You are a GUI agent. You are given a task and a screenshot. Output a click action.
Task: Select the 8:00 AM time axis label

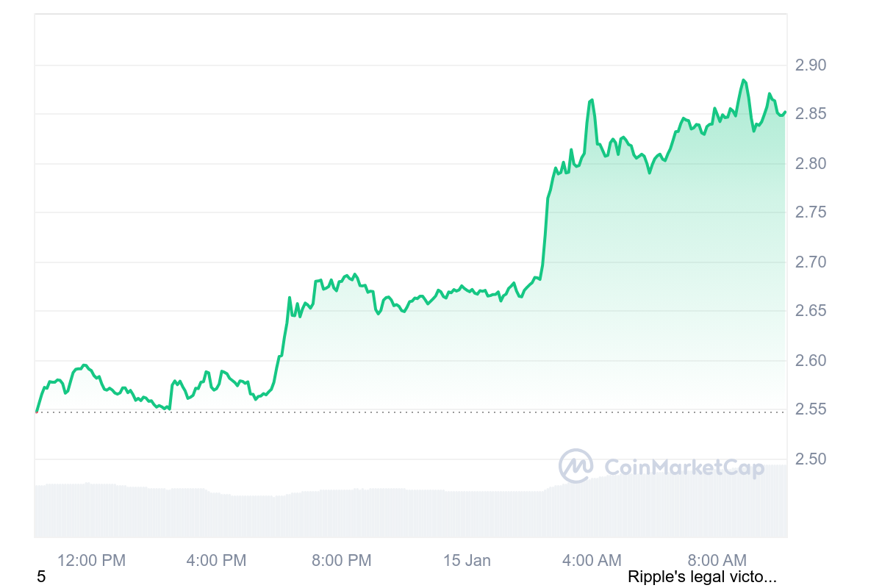pyautogui.click(x=717, y=561)
